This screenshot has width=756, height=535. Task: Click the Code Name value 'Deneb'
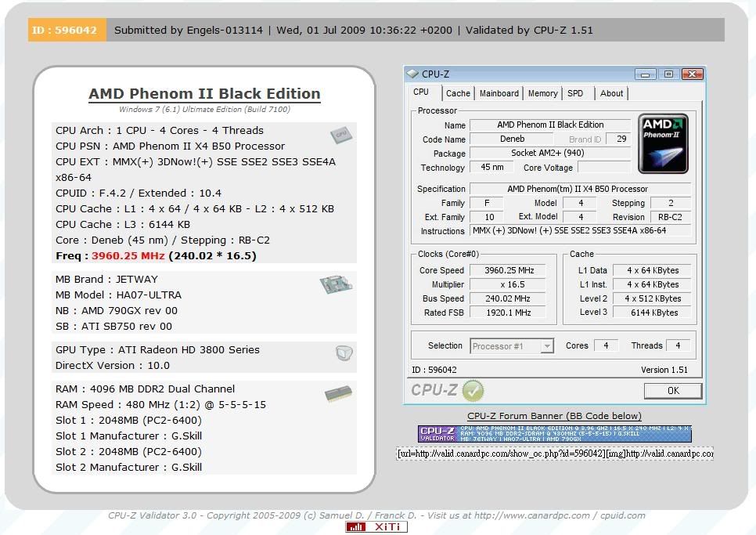tap(512, 139)
